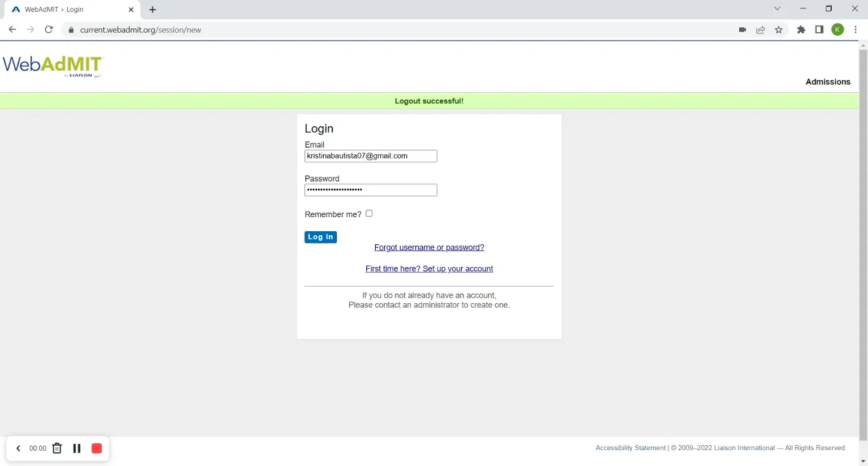Click the Login heading text

click(x=319, y=129)
